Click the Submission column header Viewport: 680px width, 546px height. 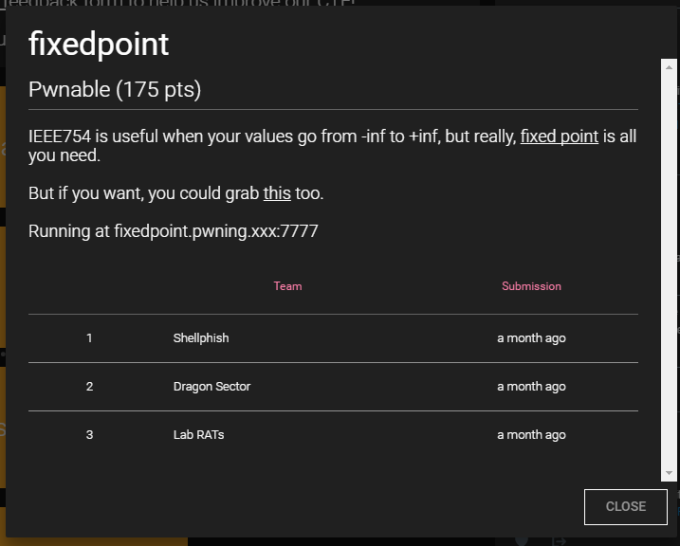click(531, 286)
